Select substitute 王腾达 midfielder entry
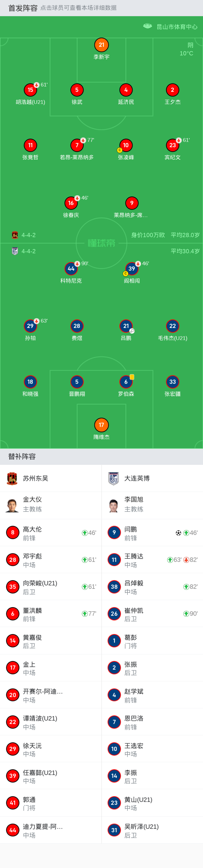Image resolution: width=203 pixels, height=868 pixels. pyautogui.click(x=152, y=560)
